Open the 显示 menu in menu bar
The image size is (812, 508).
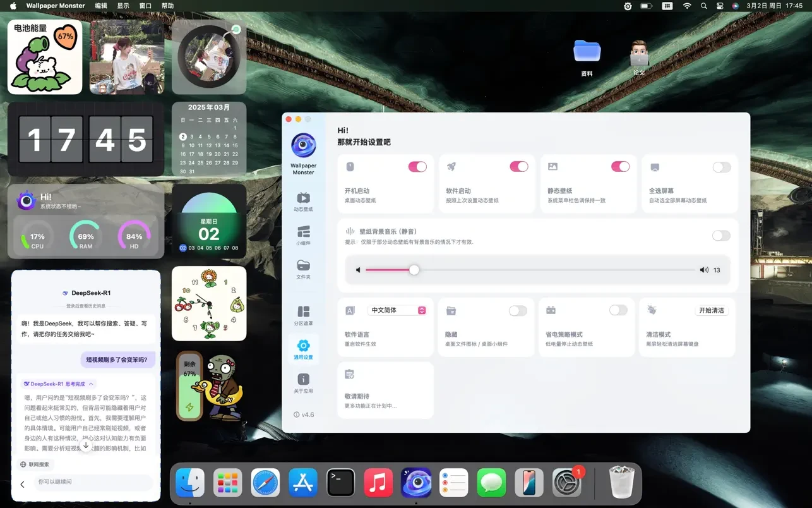click(123, 6)
